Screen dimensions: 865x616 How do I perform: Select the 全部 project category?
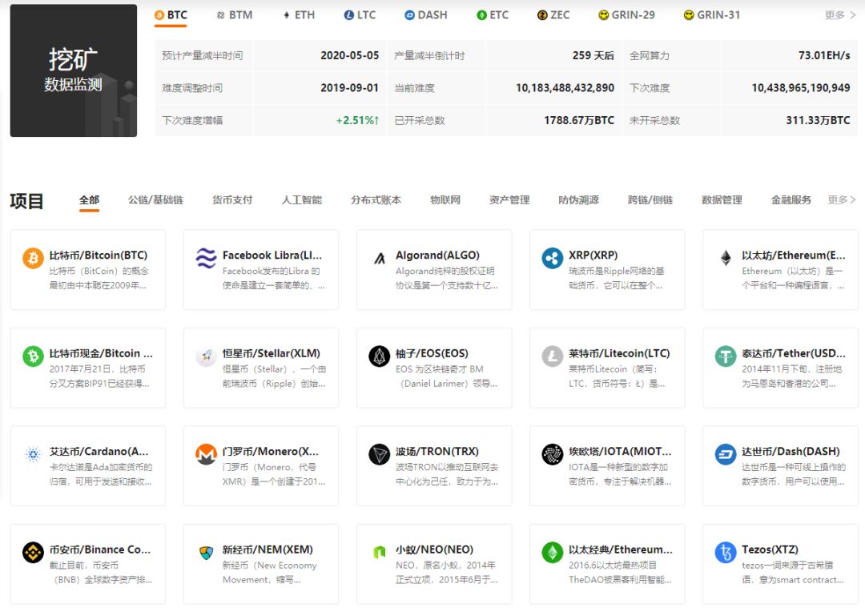[x=89, y=199]
